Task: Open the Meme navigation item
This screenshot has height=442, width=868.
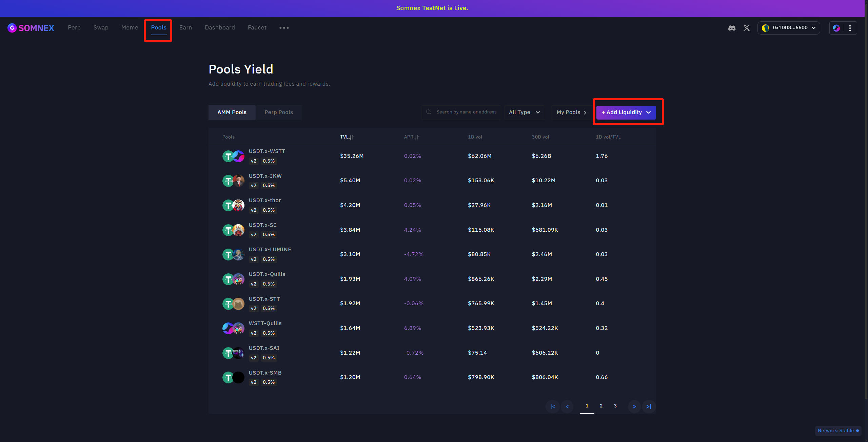Action: click(x=130, y=28)
